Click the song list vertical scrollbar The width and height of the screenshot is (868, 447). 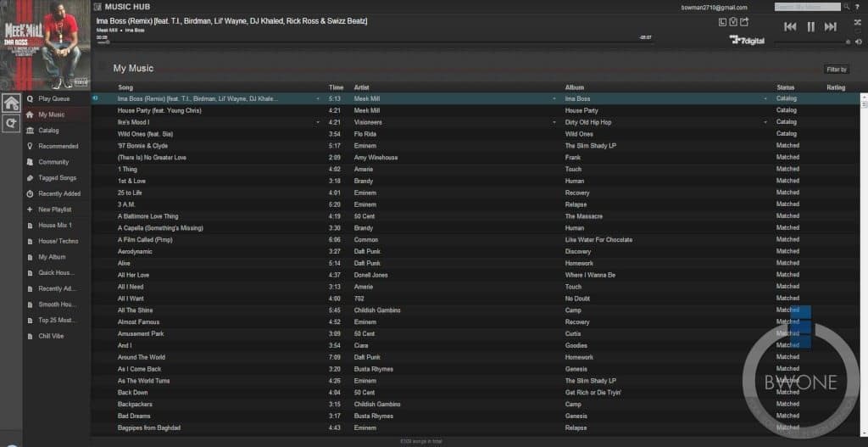tap(864, 264)
